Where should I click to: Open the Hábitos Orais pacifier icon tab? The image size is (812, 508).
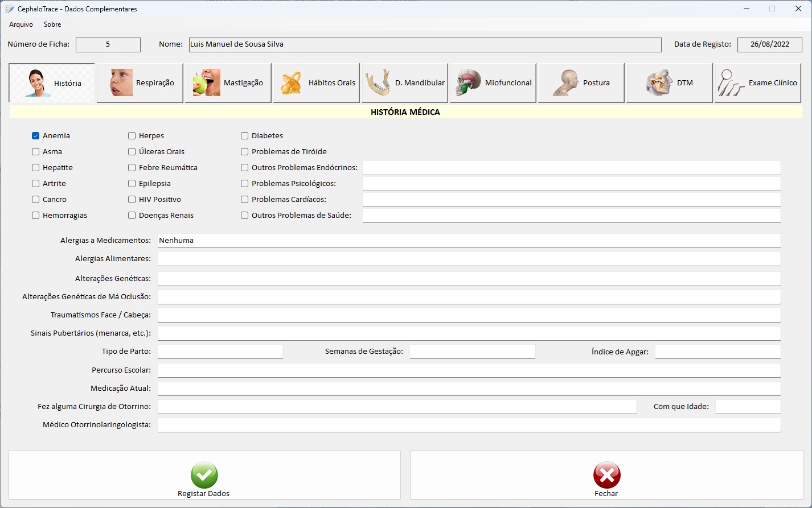click(x=317, y=83)
